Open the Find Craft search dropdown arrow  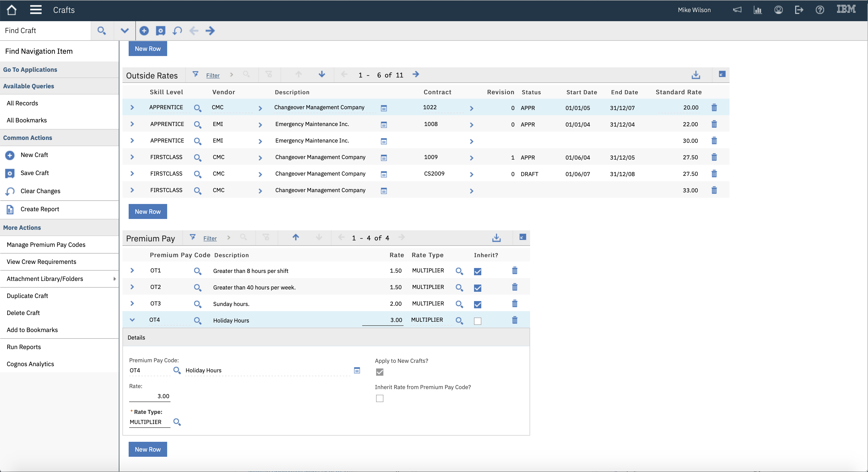125,31
